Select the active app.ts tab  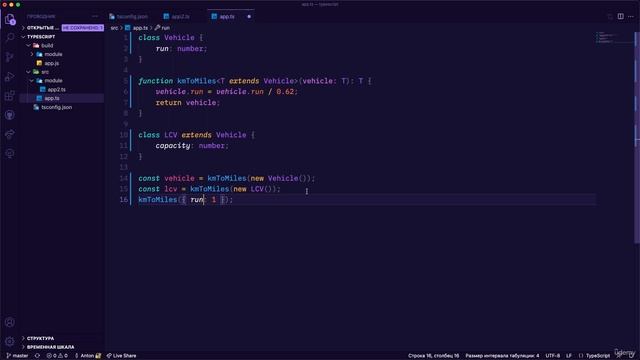[227, 17]
